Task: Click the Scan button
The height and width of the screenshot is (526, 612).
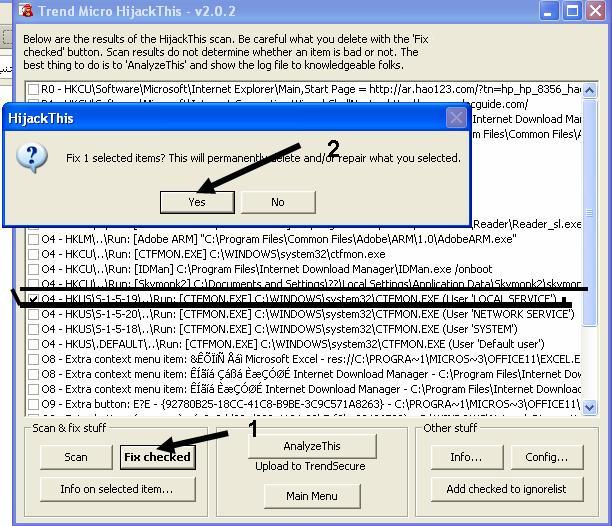Action: pyautogui.click(x=76, y=457)
